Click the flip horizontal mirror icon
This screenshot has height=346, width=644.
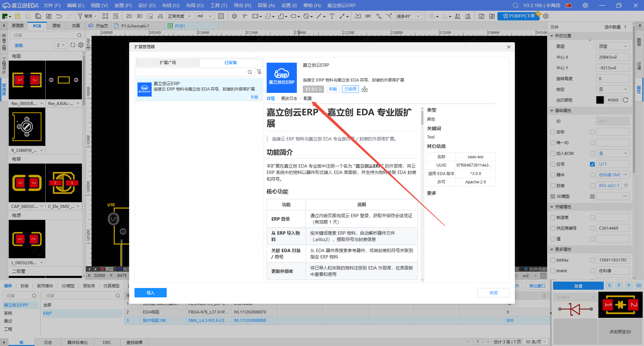coord(458,16)
